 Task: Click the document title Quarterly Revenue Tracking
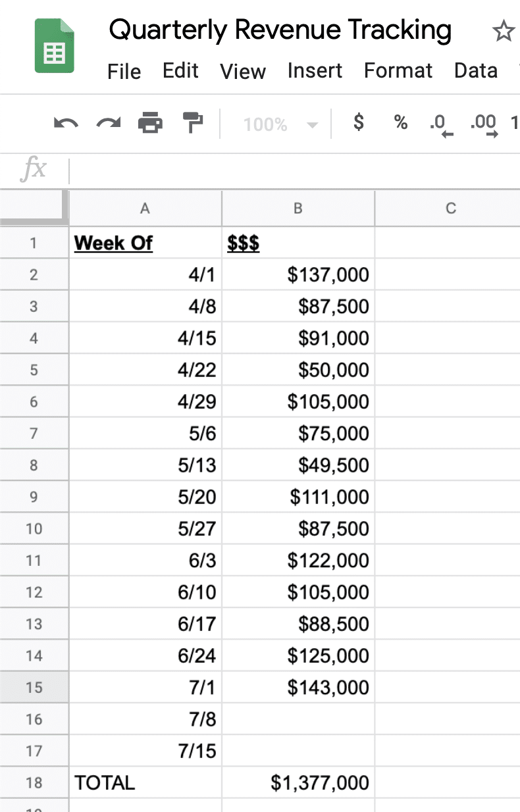point(280,30)
